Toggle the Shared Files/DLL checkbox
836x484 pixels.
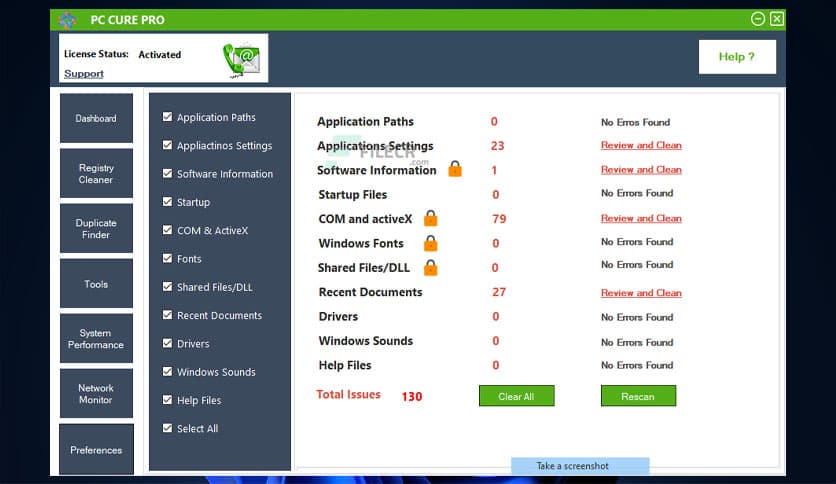click(167, 286)
